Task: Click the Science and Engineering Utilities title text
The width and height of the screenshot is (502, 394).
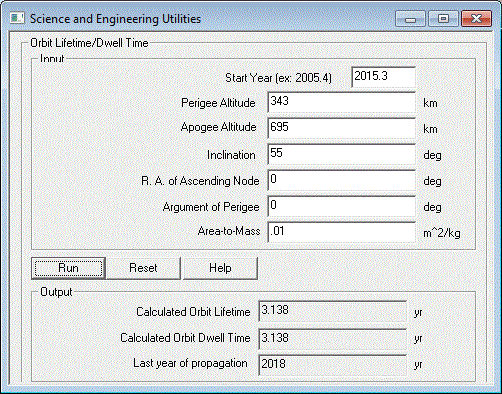Action: pyautogui.click(x=115, y=19)
